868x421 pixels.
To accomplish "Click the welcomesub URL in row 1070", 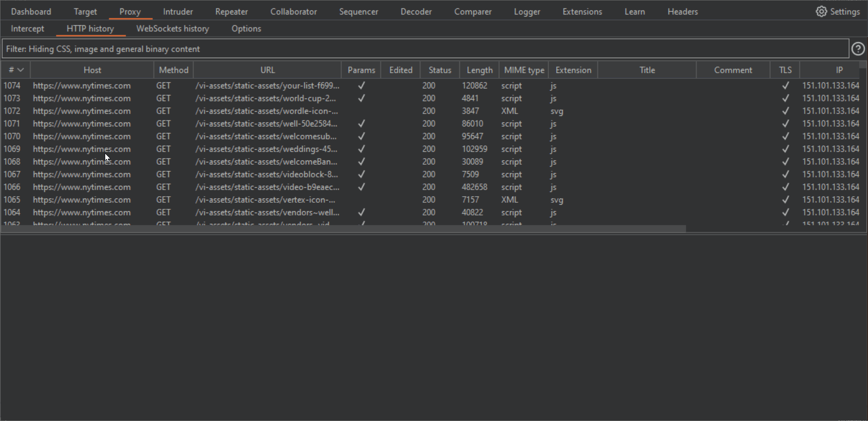I will point(266,136).
